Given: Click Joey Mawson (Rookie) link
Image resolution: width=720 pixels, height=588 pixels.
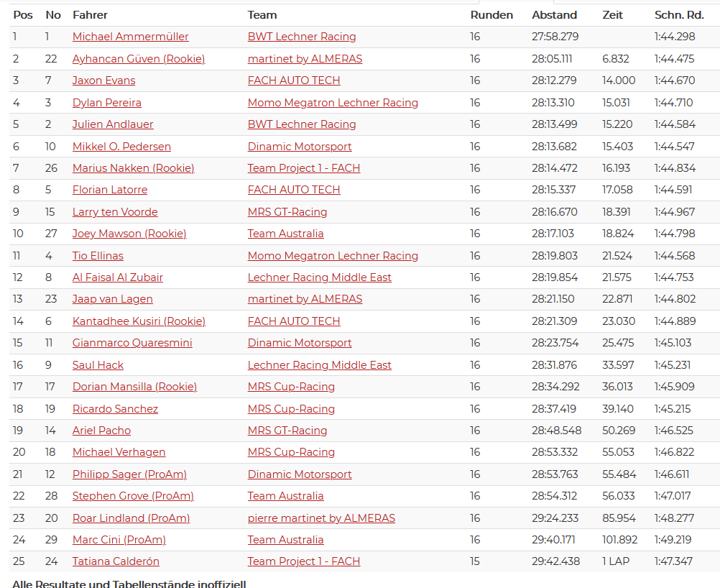Looking at the screenshot, I should pyautogui.click(x=129, y=234).
